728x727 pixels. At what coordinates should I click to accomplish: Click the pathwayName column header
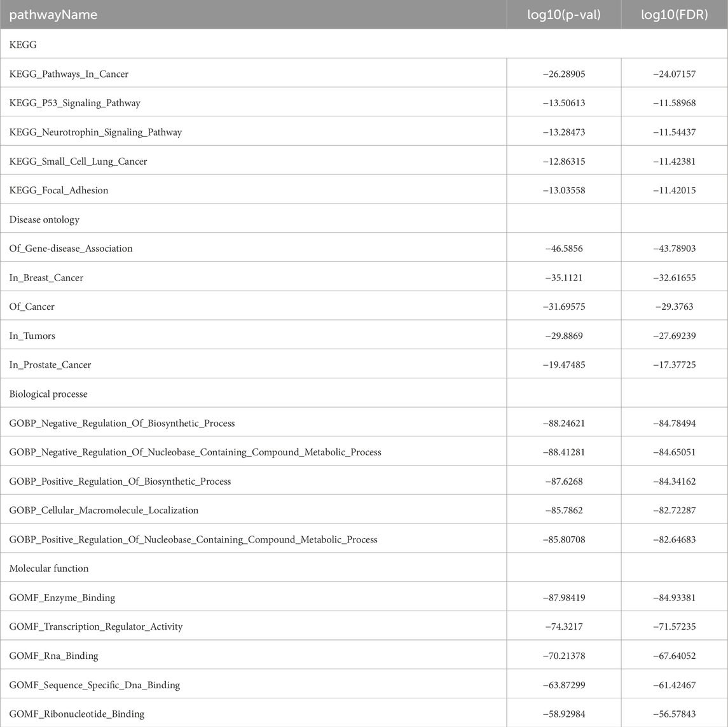click(x=53, y=15)
